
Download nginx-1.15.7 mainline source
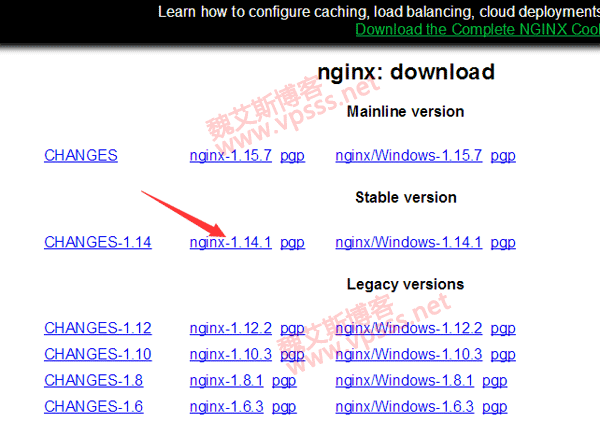230,156
